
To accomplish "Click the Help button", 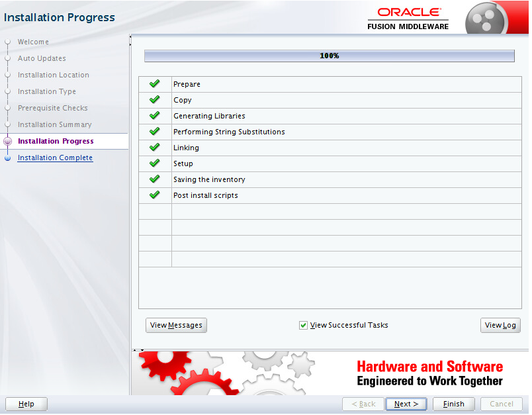I will tap(26, 404).
